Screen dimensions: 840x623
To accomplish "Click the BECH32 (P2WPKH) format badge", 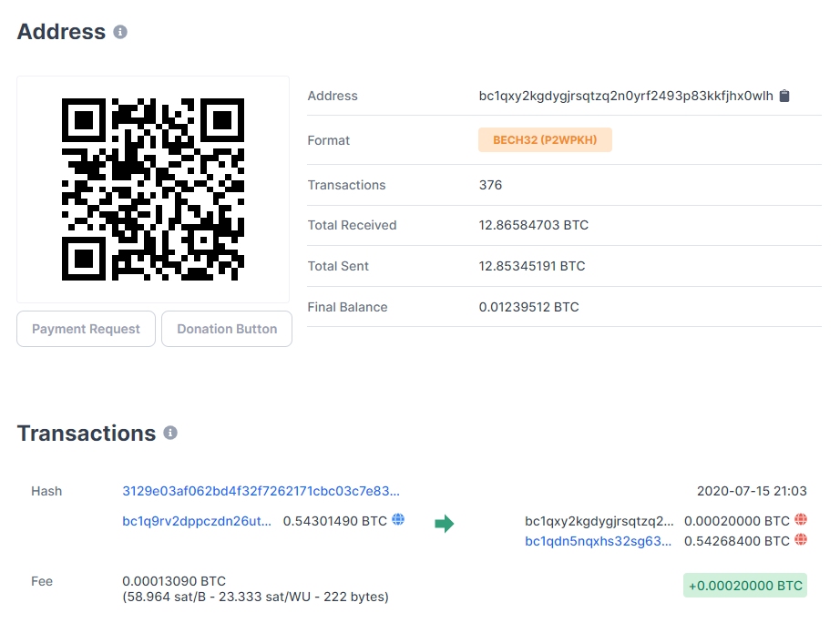I will tap(545, 140).
